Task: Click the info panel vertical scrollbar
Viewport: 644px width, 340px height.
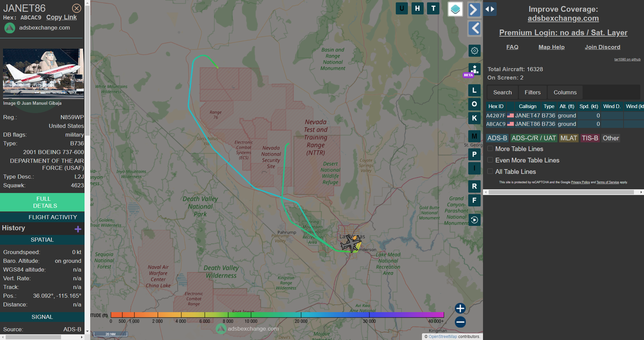Action: (87, 70)
